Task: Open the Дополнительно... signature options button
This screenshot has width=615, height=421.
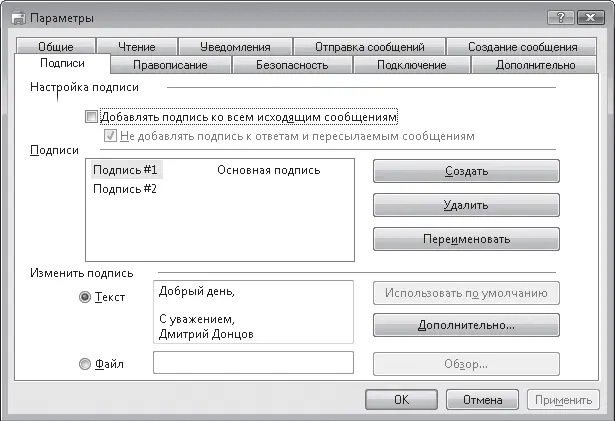Action: click(466, 325)
